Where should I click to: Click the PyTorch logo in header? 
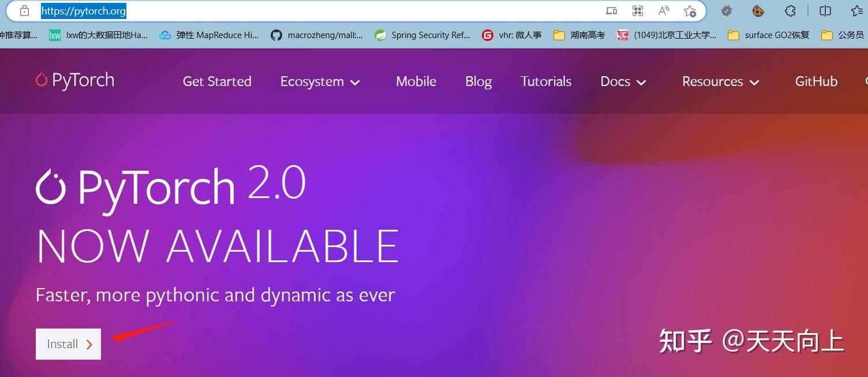[75, 80]
